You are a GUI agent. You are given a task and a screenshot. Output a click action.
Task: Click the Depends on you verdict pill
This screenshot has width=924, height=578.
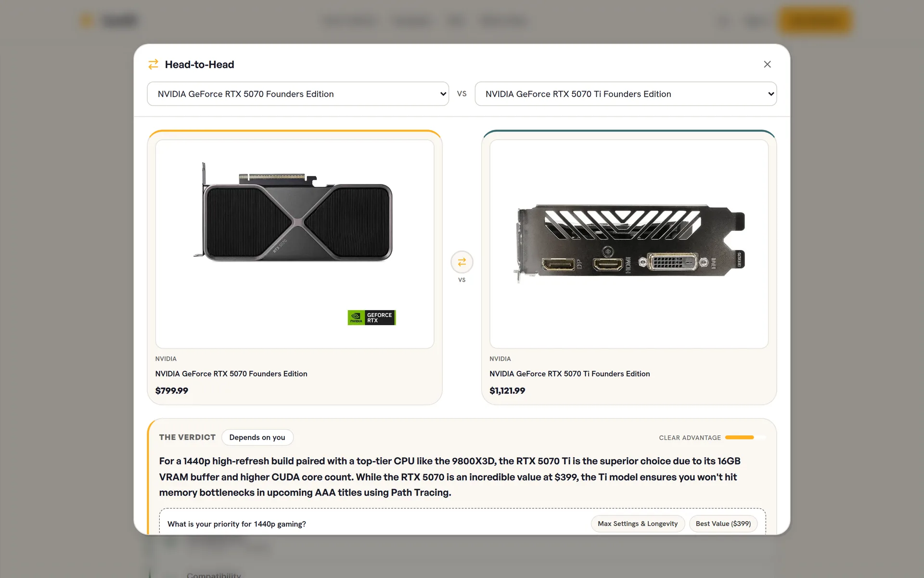pos(257,437)
